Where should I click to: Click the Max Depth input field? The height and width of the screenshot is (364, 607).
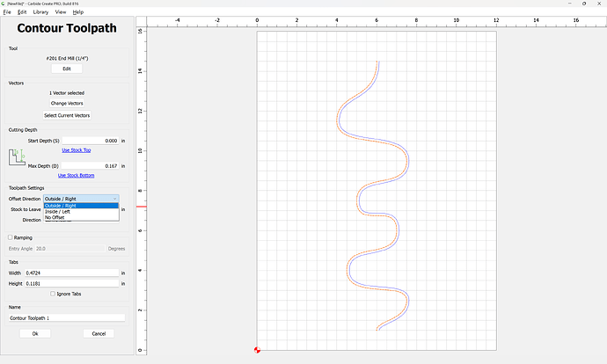(x=91, y=166)
